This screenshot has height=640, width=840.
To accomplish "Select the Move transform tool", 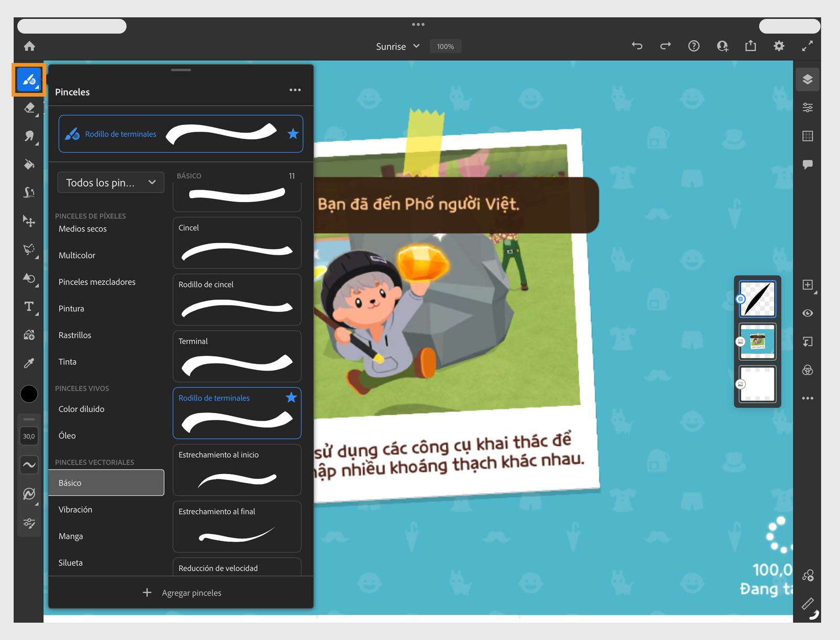I will 29,221.
